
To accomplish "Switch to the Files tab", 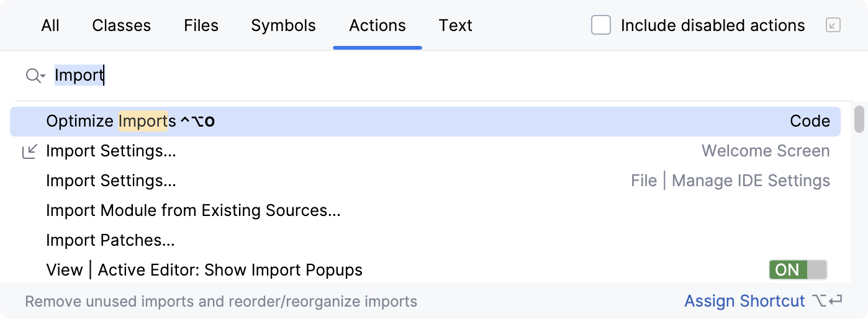I will point(201,25).
